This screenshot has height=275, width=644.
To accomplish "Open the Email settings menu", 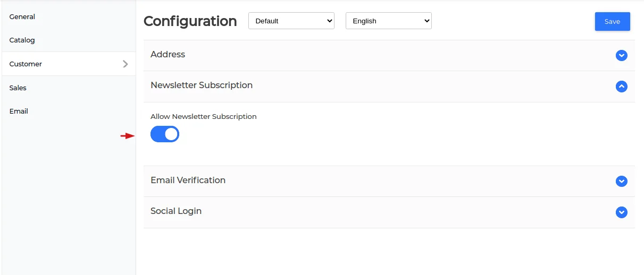I will click(19, 111).
